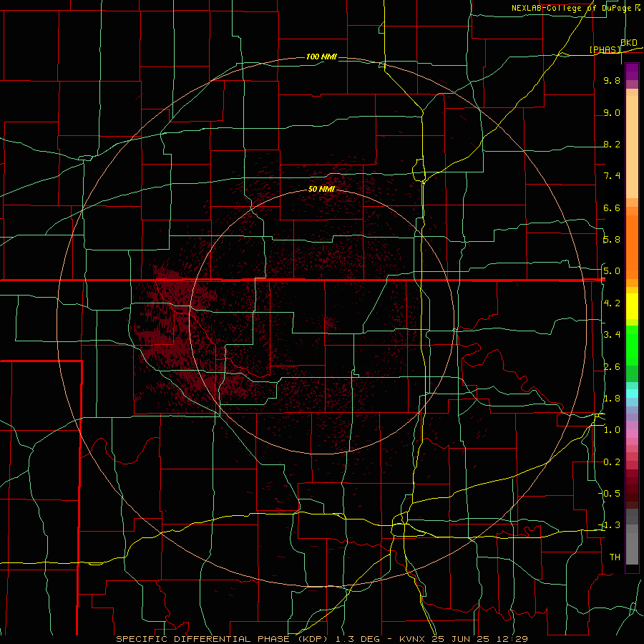Click the 9.0 value on color scale

tap(612, 112)
